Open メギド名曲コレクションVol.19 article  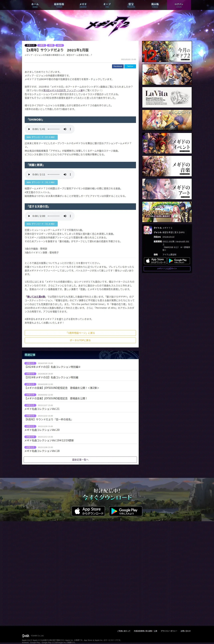80,439
